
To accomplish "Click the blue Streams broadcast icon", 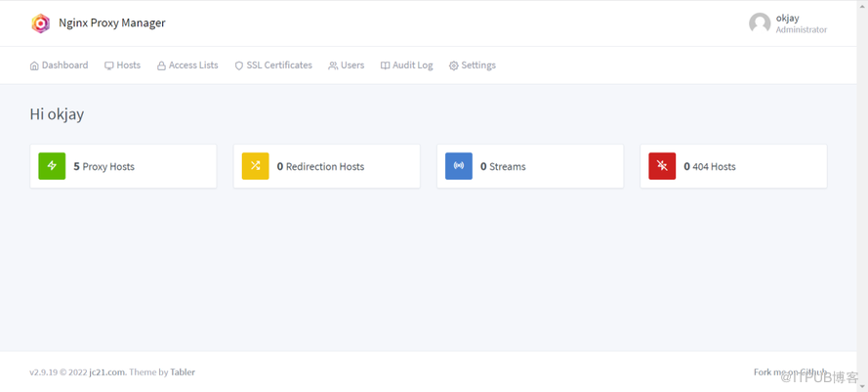I will pos(458,166).
